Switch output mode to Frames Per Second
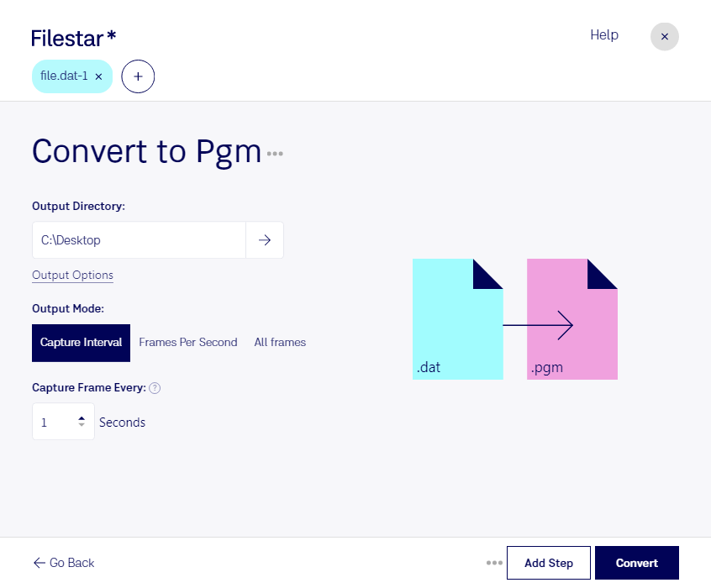Screen dimensions: 711x588 tap(188, 342)
